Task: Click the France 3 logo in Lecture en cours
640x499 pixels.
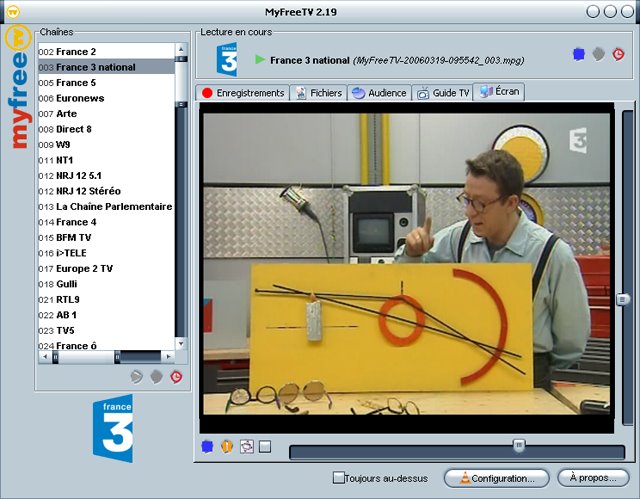Action: 227,60
